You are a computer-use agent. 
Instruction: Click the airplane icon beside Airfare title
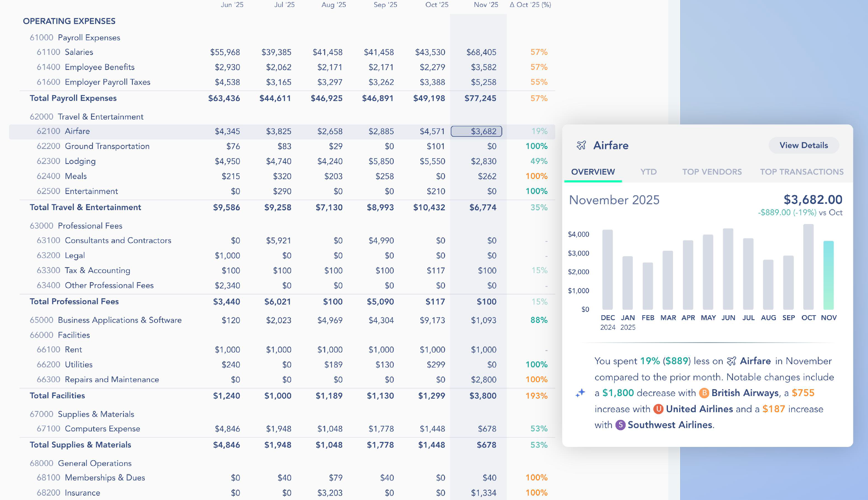[x=581, y=145]
